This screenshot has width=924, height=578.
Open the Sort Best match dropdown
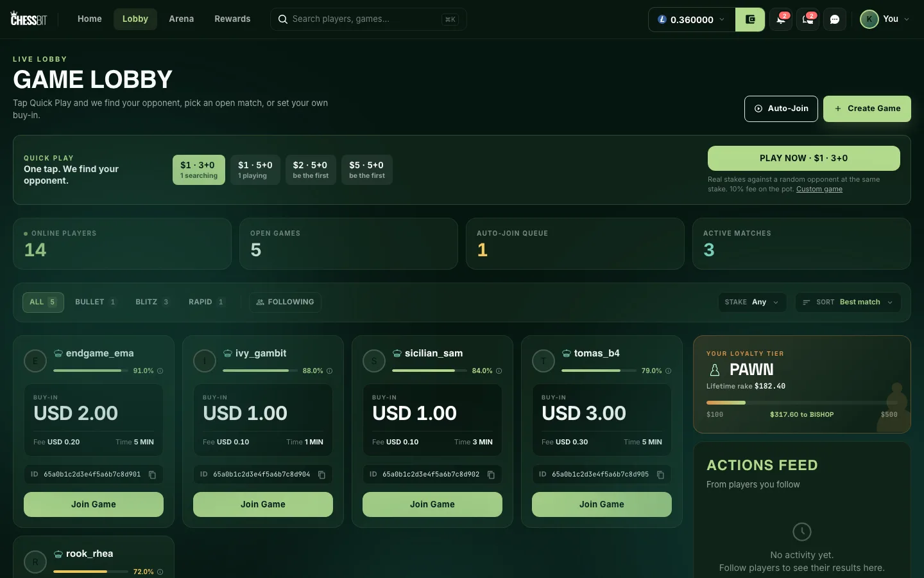click(x=848, y=302)
